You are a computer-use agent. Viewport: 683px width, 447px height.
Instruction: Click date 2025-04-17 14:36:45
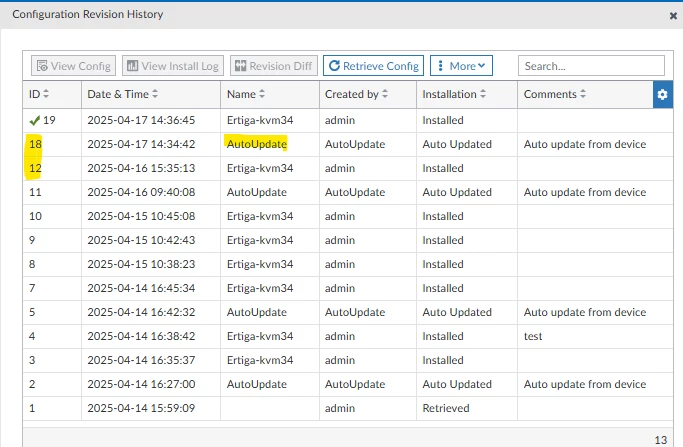click(x=141, y=120)
